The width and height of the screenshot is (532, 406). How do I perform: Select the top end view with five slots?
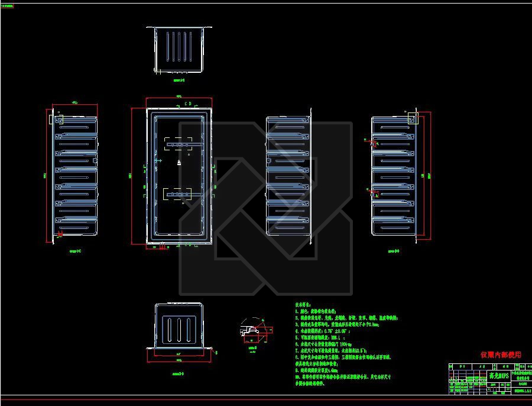click(180, 50)
